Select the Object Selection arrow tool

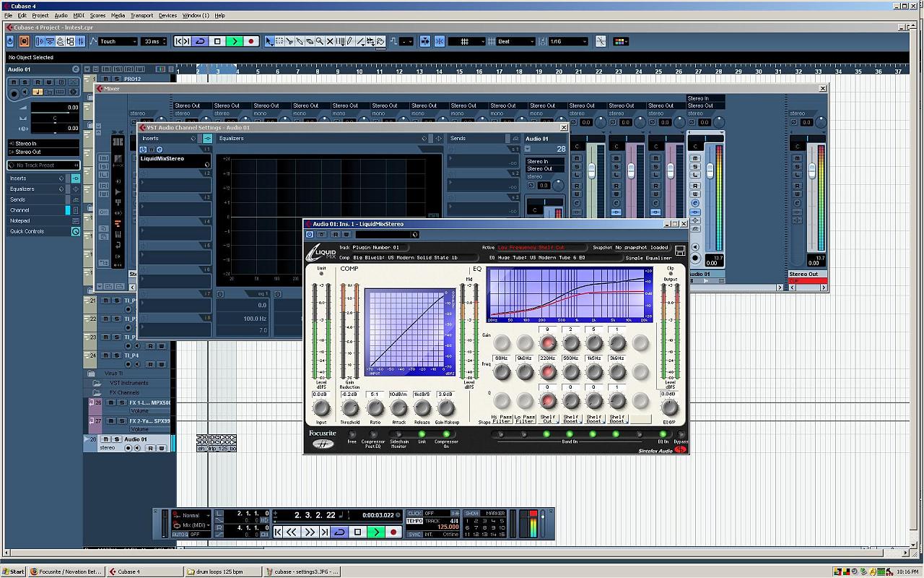click(x=269, y=42)
